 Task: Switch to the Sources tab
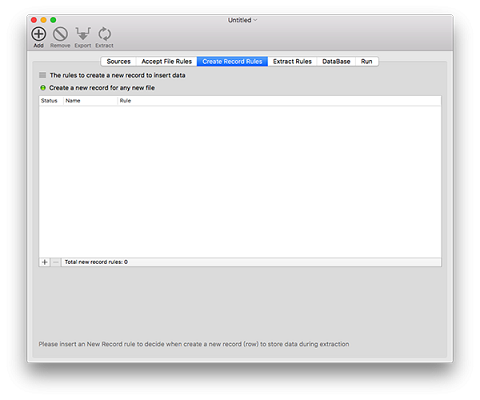118,62
